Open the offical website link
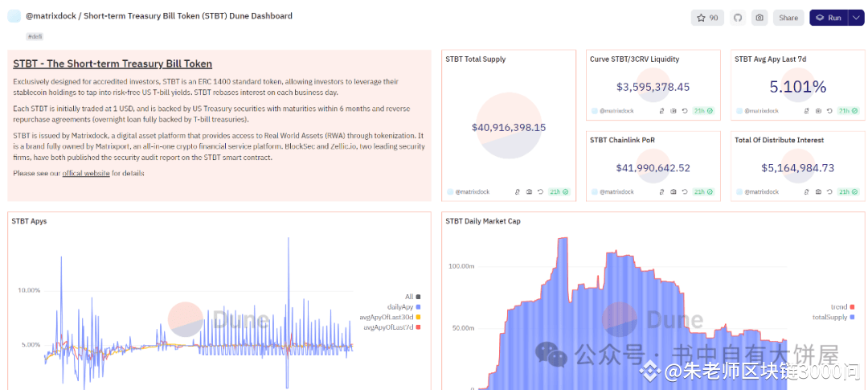Image resolution: width=868 pixels, height=390 pixels. pos(86,174)
